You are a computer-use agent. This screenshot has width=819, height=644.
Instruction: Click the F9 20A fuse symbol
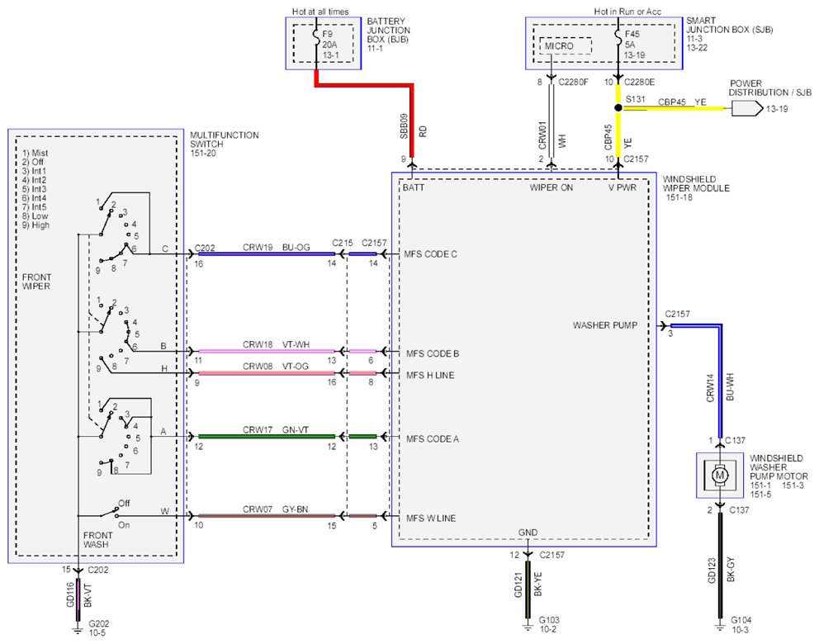pyautogui.click(x=316, y=35)
